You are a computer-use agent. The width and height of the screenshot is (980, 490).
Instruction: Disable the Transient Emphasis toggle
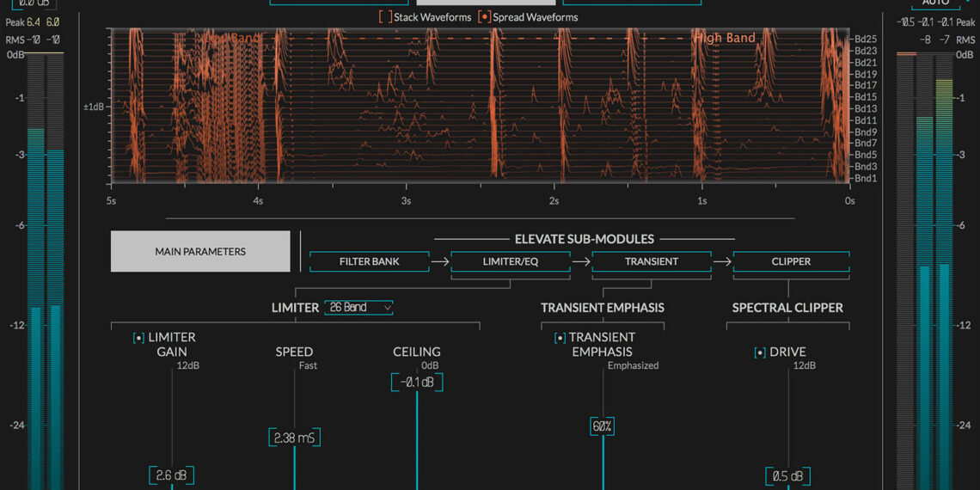560,338
